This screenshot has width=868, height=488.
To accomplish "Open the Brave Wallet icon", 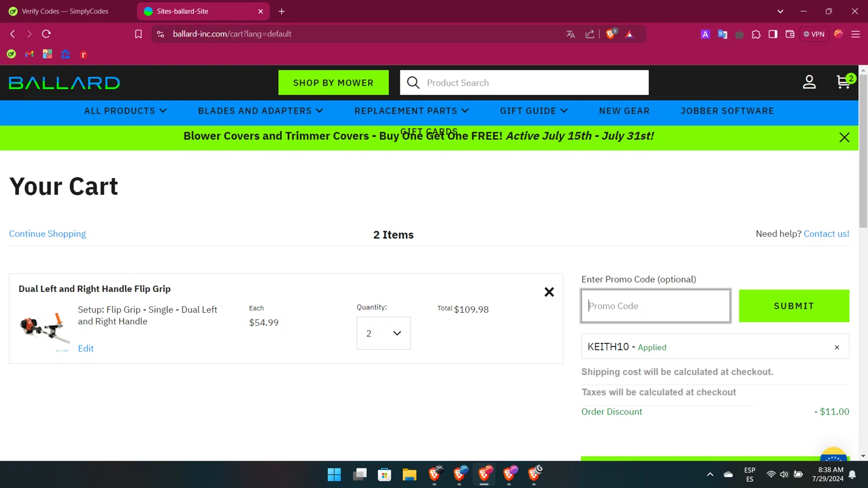I will point(790,34).
